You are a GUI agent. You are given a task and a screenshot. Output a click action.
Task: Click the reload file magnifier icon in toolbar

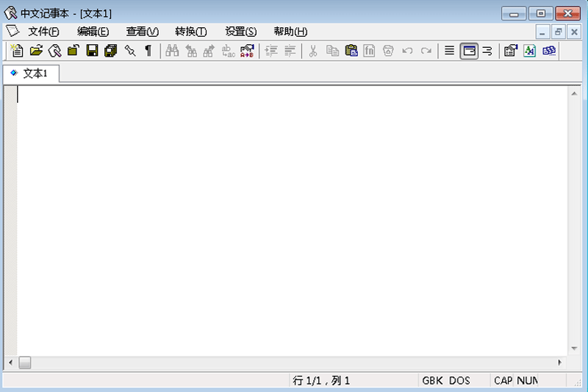coord(54,51)
